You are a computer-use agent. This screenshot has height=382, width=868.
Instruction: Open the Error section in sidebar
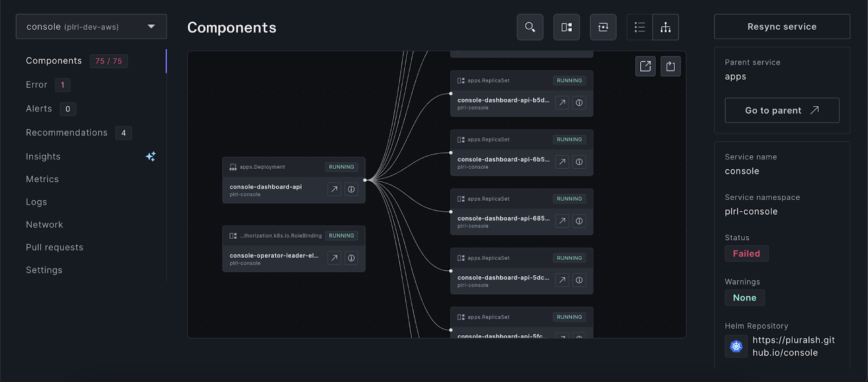36,85
